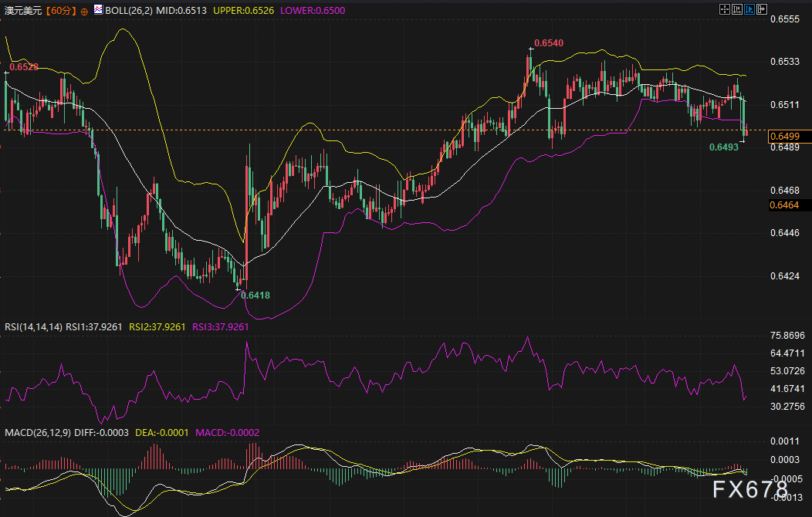Click the 0.6493 recent low marker
The image size is (812, 517).
tap(724, 146)
